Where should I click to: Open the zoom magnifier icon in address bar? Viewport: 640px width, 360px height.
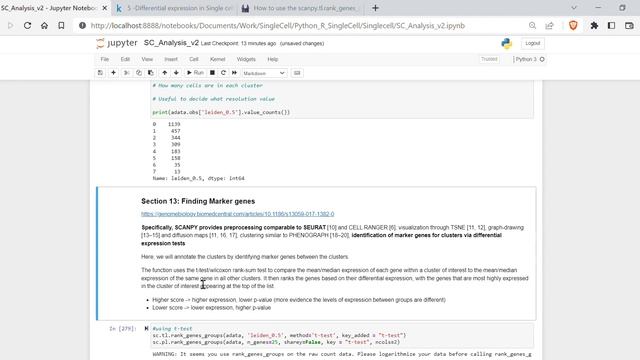[532, 25]
